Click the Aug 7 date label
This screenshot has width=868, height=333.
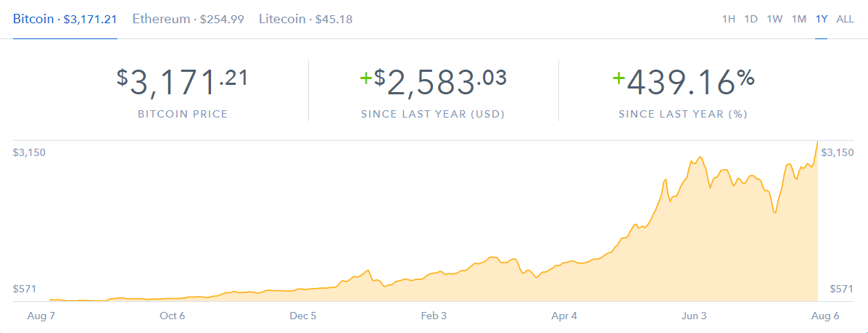[41, 316]
